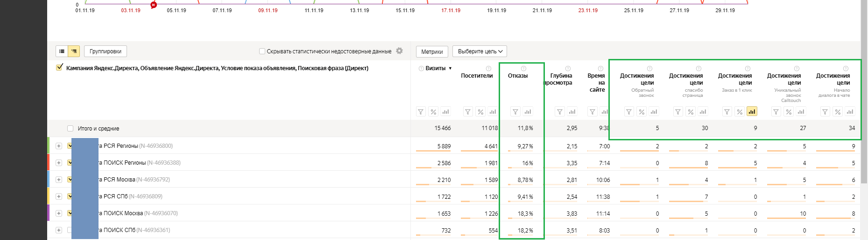
Task: Click ПОИСК СПб time on site 8:03
Action: (x=604, y=231)
